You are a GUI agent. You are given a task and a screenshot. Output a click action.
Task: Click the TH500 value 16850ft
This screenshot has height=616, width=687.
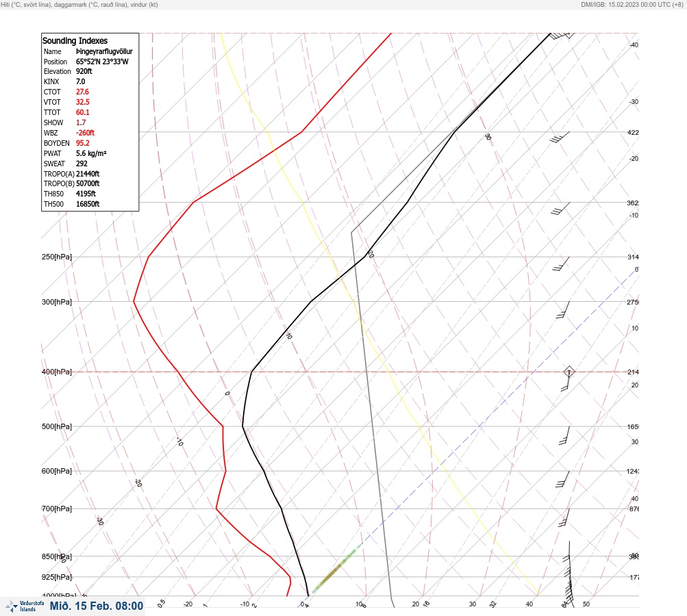click(88, 205)
